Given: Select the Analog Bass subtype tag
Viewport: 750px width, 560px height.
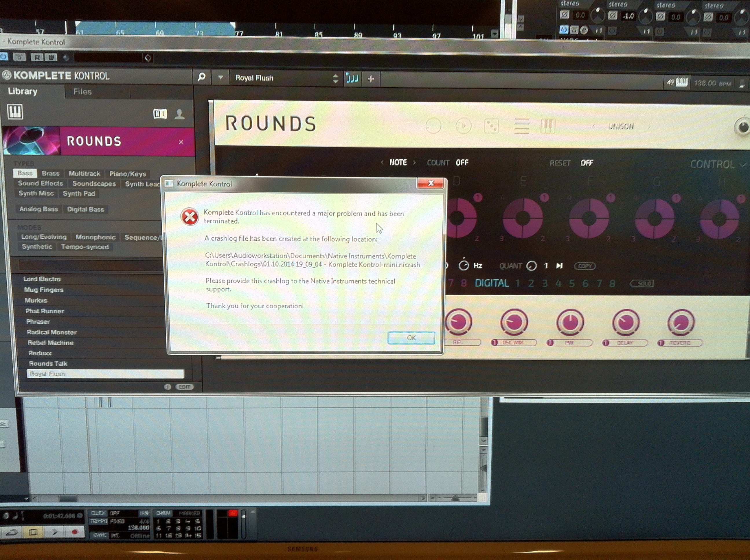Looking at the screenshot, I should point(38,209).
